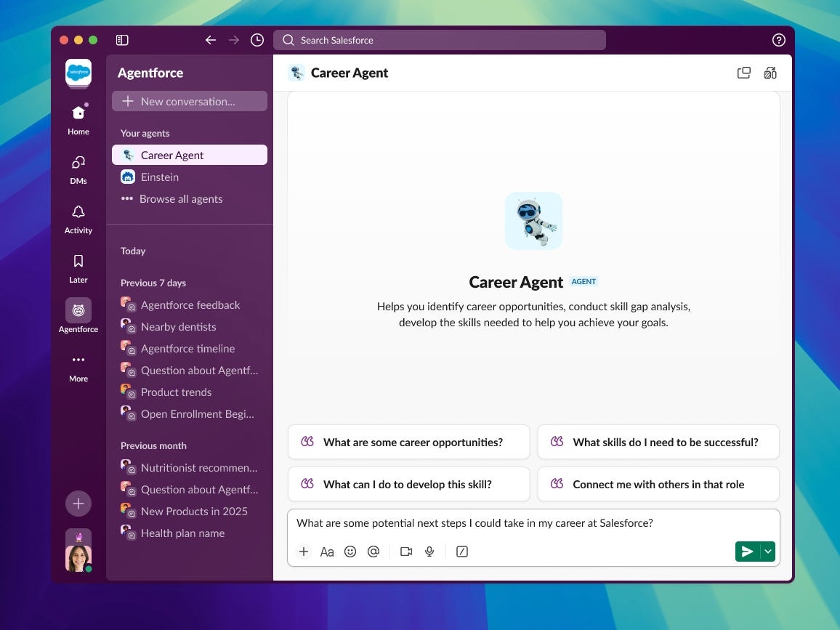Image resolution: width=840 pixels, height=630 pixels.
Task: Open Browse all agents
Action: 189,199
